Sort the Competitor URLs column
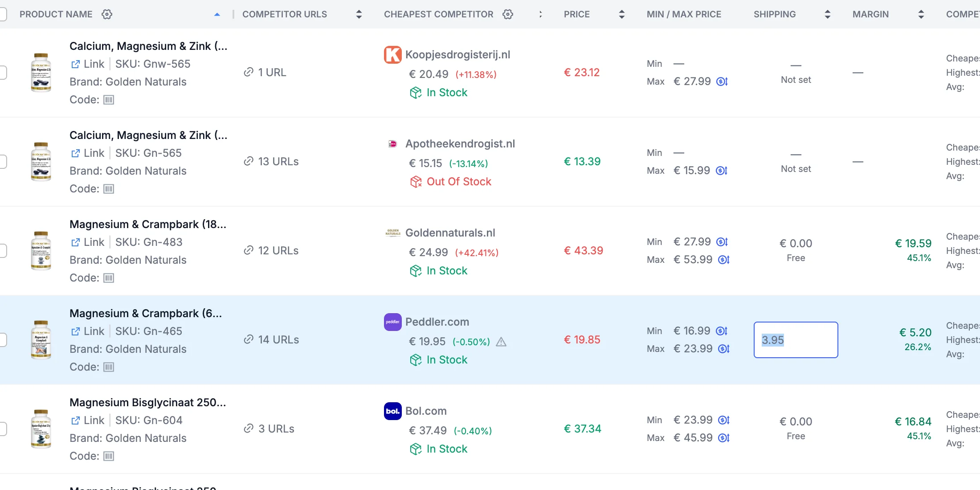Image resolution: width=980 pixels, height=490 pixels. (x=359, y=14)
